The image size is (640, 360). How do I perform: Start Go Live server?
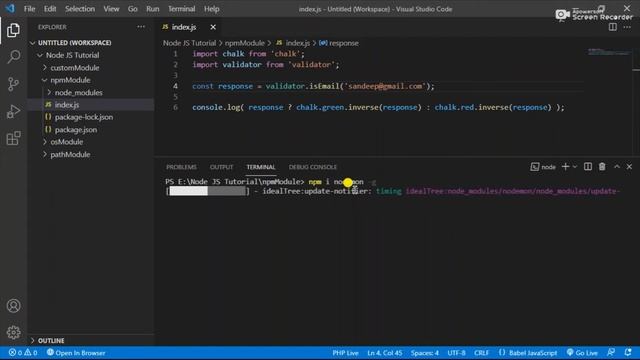click(582, 353)
